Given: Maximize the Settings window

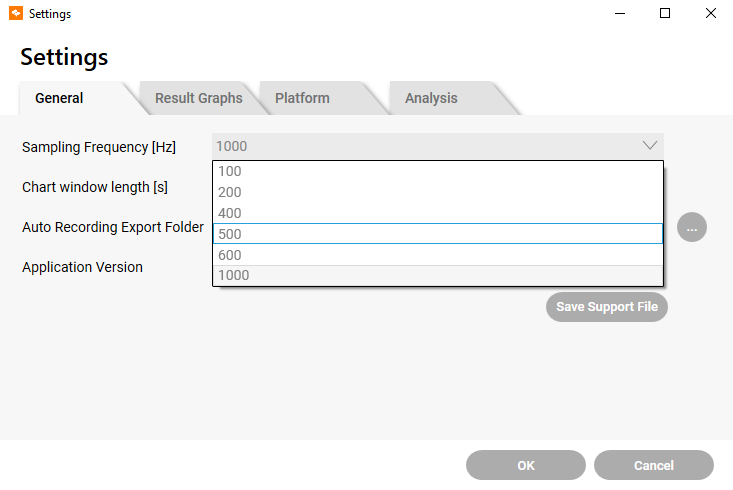Looking at the screenshot, I should [665, 13].
